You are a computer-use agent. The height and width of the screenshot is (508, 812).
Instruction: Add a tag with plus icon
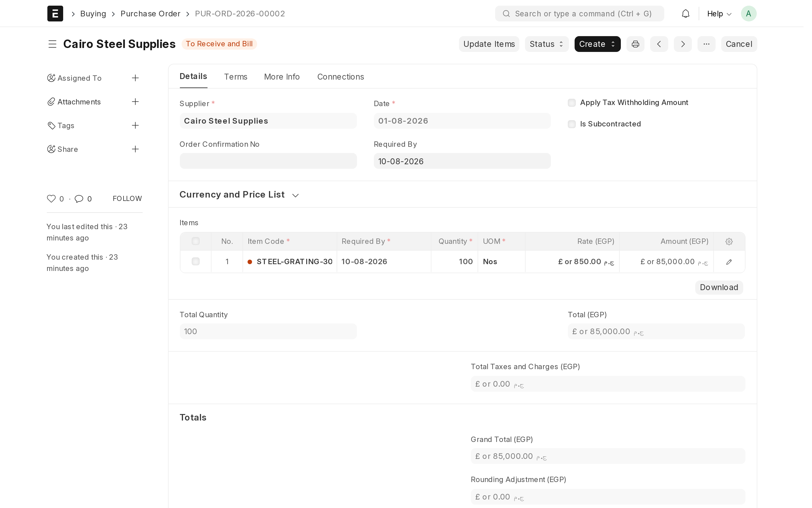click(x=135, y=125)
